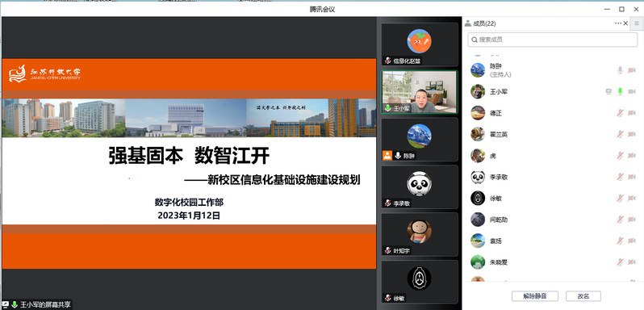Image resolution: width=644 pixels, height=310 pixels.
Task: Select 王小军's live video thumbnail
Action: pos(420,92)
